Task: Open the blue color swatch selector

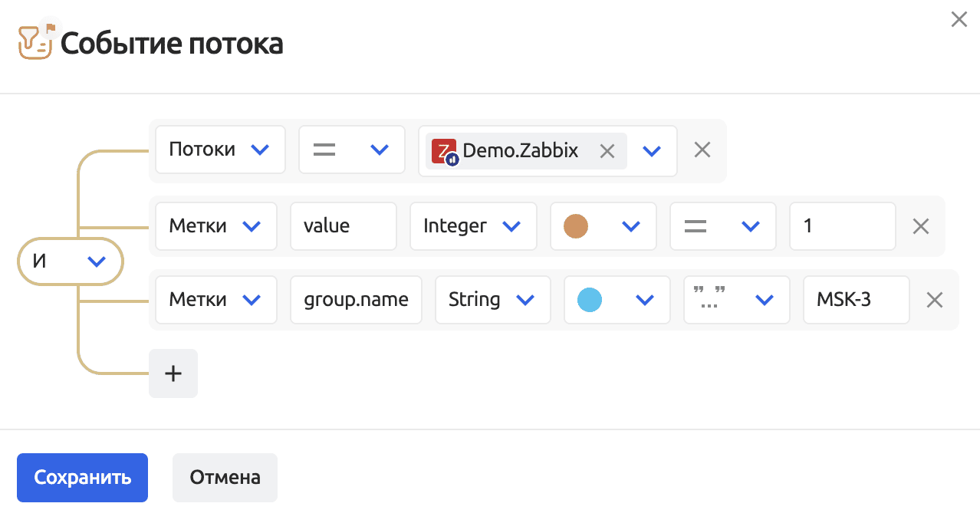Action: point(617,299)
